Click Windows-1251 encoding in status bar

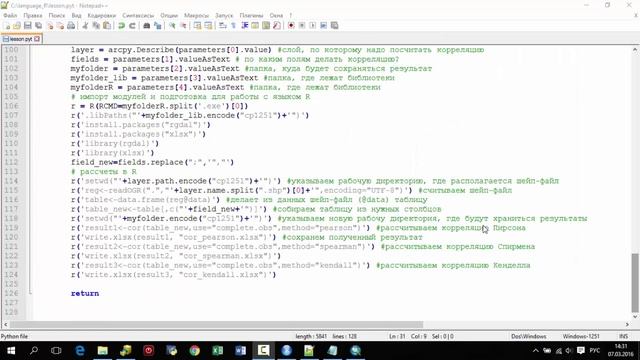click(x=581, y=336)
